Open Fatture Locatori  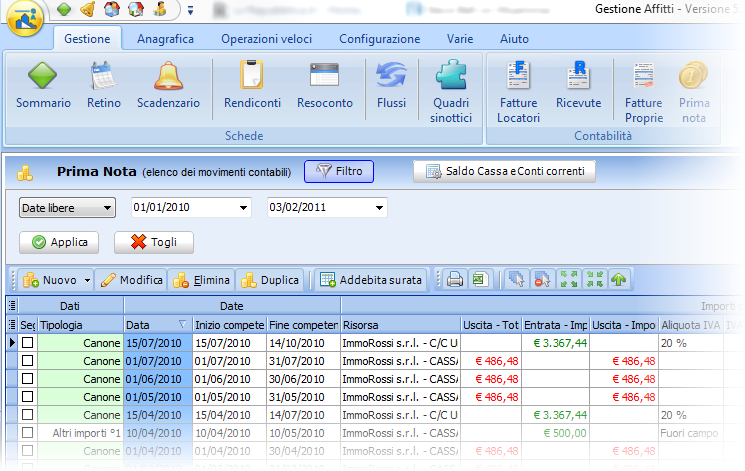[518, 92]
